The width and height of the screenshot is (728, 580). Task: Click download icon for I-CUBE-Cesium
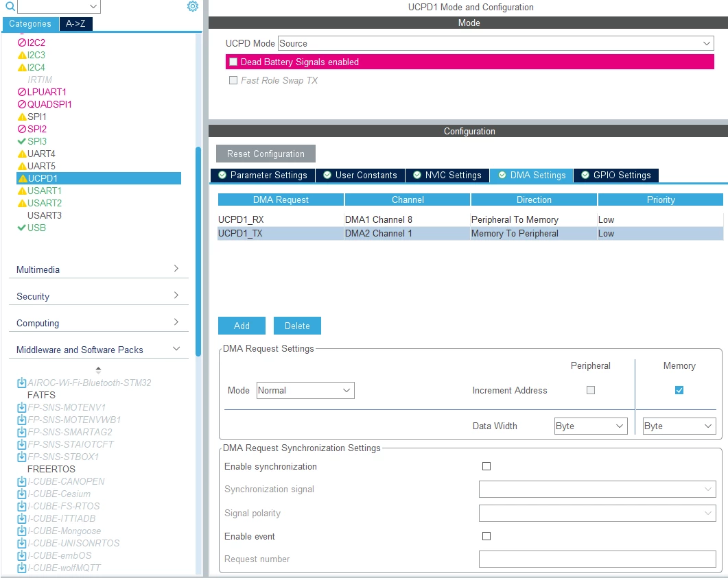point(21,494)
